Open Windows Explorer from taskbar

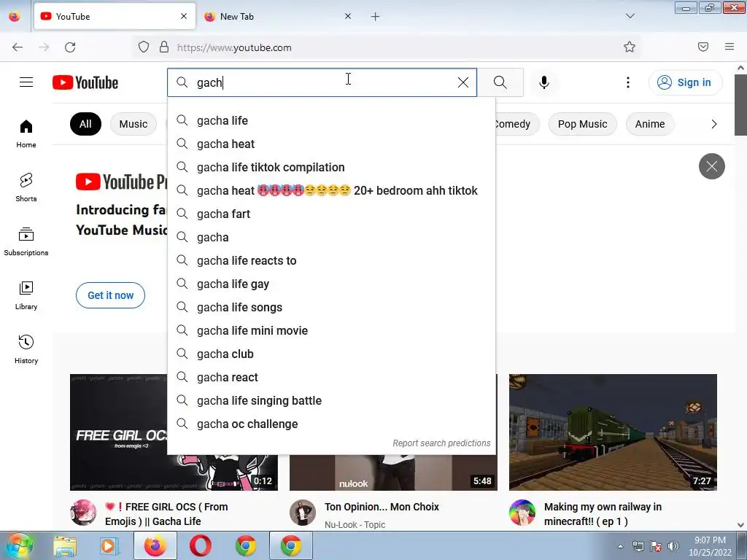(65, 546)
